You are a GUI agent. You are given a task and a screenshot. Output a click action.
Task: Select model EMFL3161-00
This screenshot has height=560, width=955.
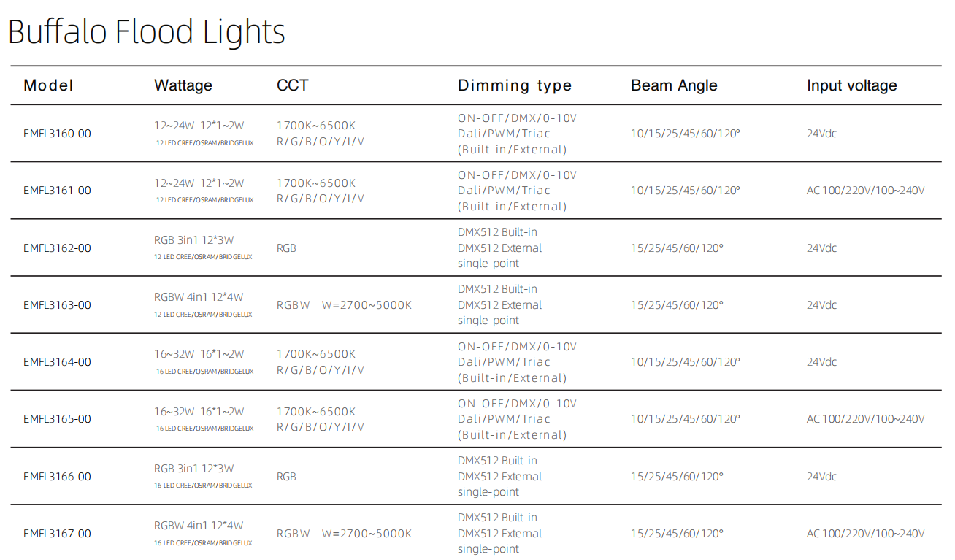pos(57,191)
